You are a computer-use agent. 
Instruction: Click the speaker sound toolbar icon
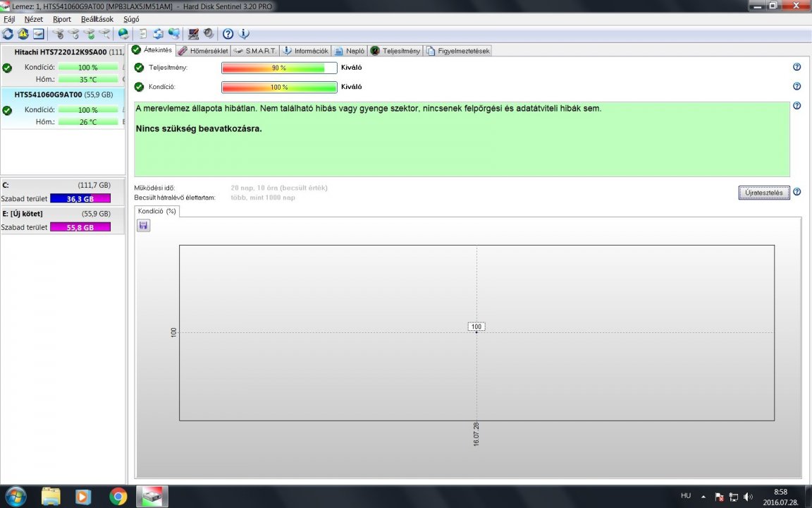pyautogui.click(x=209, y=34)
